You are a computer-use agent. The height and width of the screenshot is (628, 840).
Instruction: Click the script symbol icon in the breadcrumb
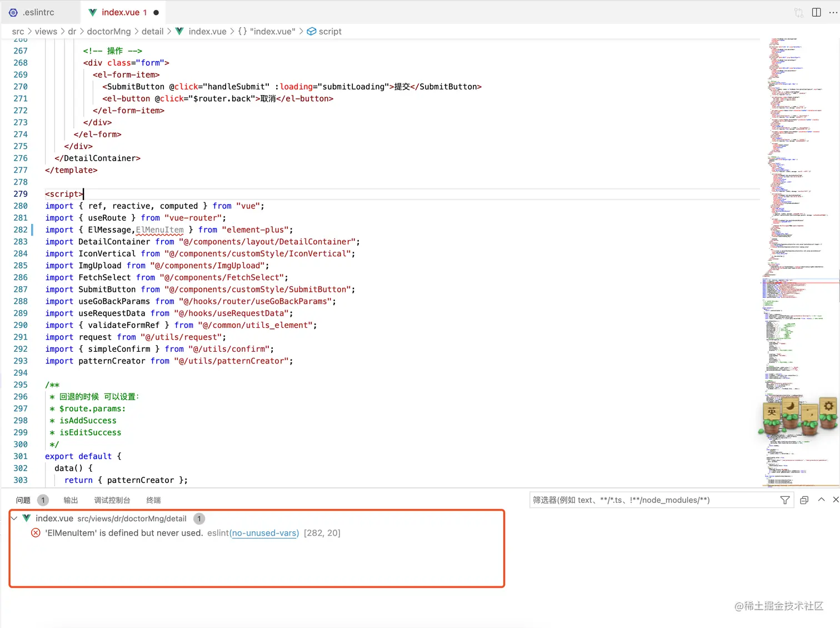(x=312, y=32)
